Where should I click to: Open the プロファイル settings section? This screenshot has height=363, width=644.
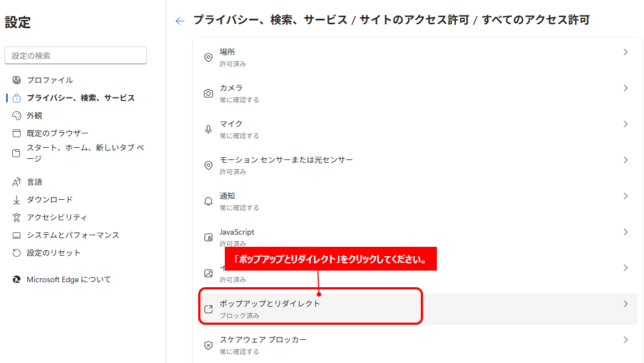49,80
